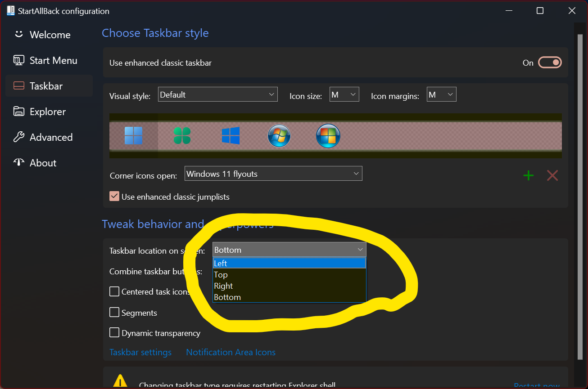The height and width of the screenshot is (389, 588).
Task: Go to the Start Menu section
Action: pyautogui.click(x=49, y=60)
